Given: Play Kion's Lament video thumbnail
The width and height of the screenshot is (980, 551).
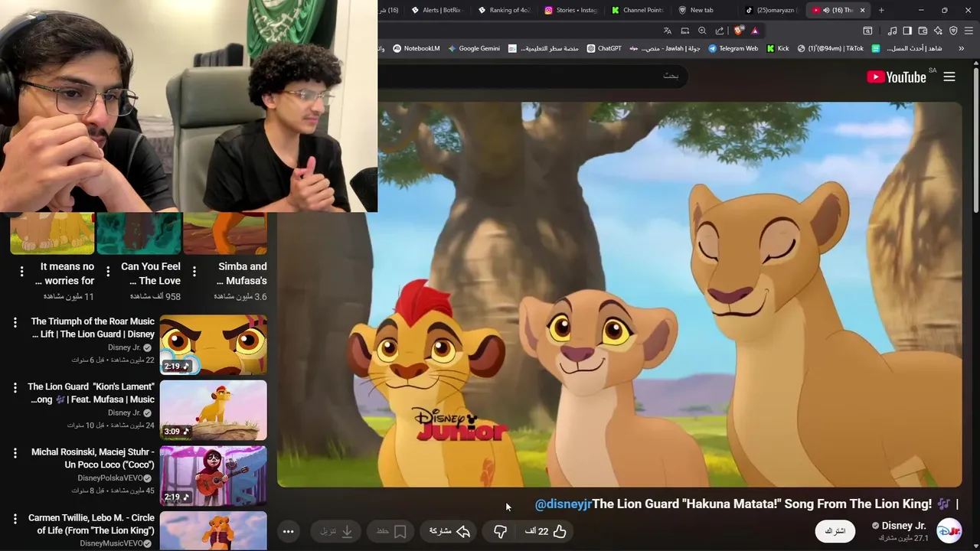Looking at the screenshot, I should click(x=213, y=410).
